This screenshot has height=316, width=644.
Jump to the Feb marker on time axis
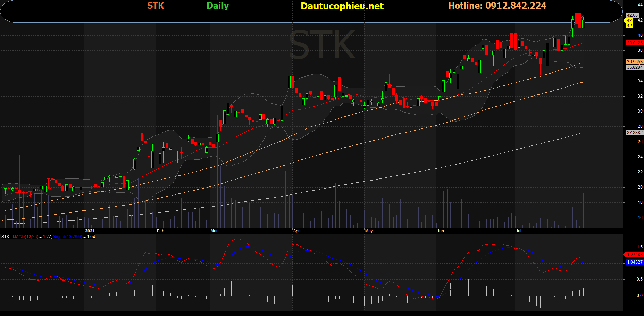tap(160, 231)
